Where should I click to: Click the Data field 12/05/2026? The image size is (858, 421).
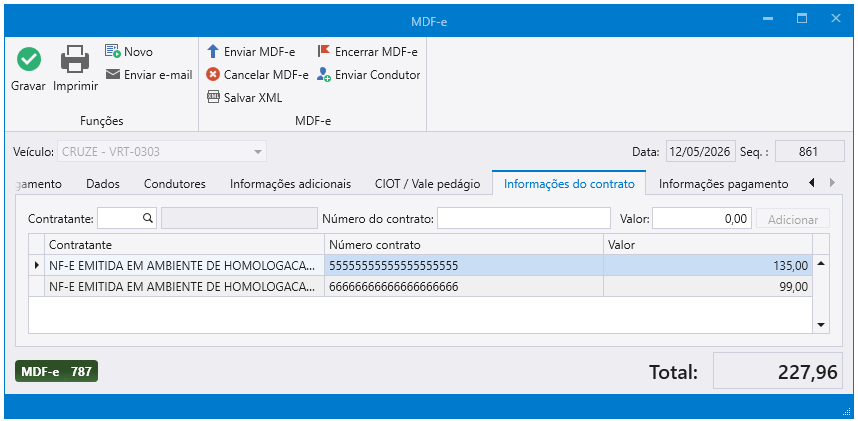pyautogui.click(x=701, y=152)
